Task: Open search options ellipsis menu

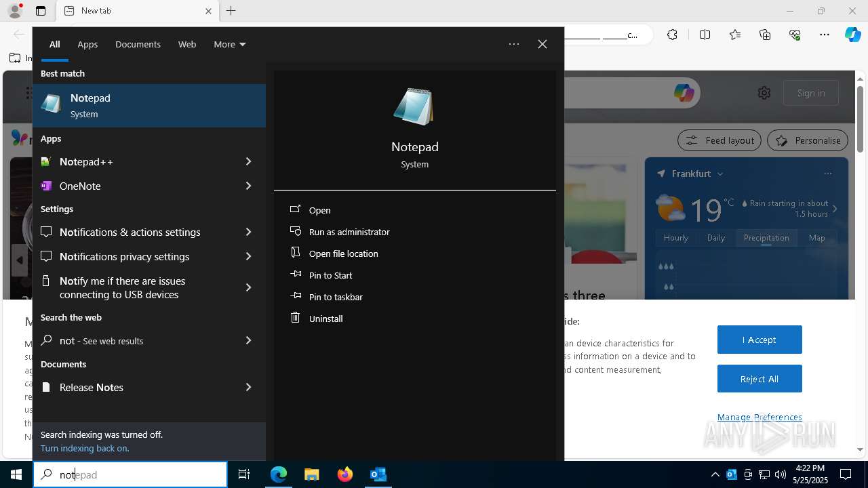Action: (514, 44)
